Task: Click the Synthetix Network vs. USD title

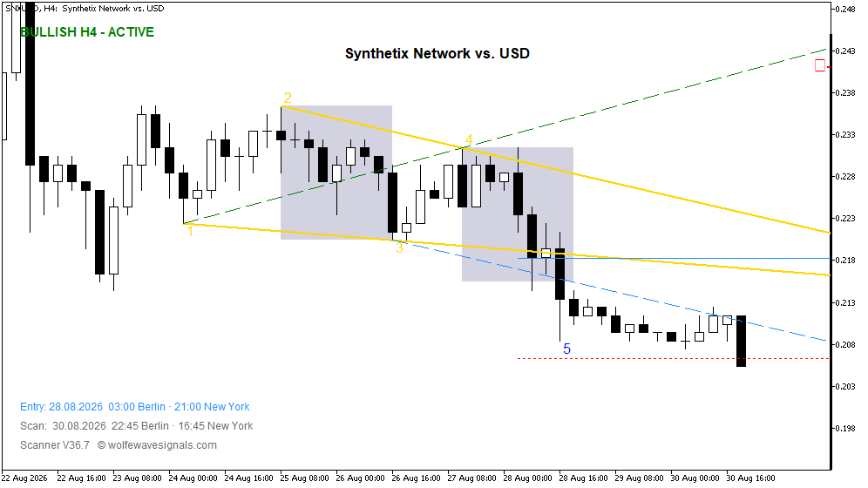Action: 437,53
